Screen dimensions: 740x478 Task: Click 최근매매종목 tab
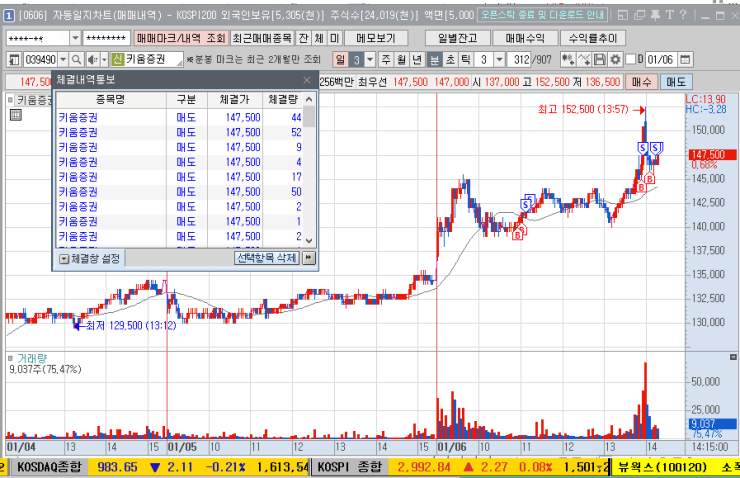tap(262, 38)
